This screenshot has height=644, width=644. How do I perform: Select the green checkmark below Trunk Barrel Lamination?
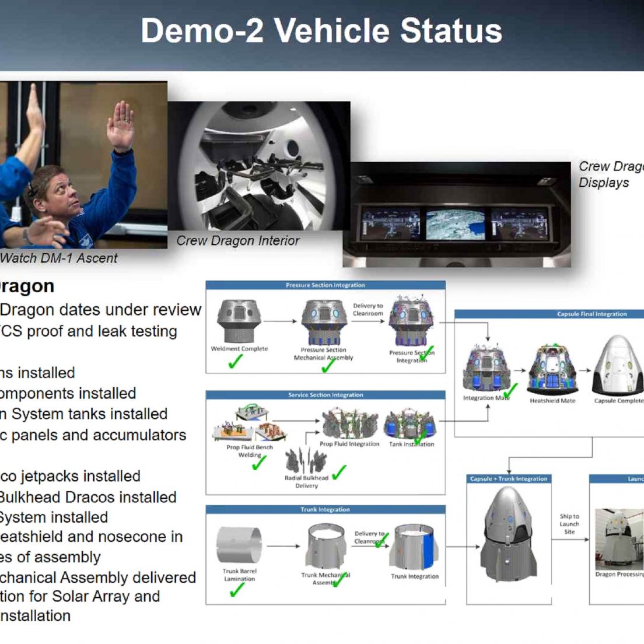tap(237, 589)
